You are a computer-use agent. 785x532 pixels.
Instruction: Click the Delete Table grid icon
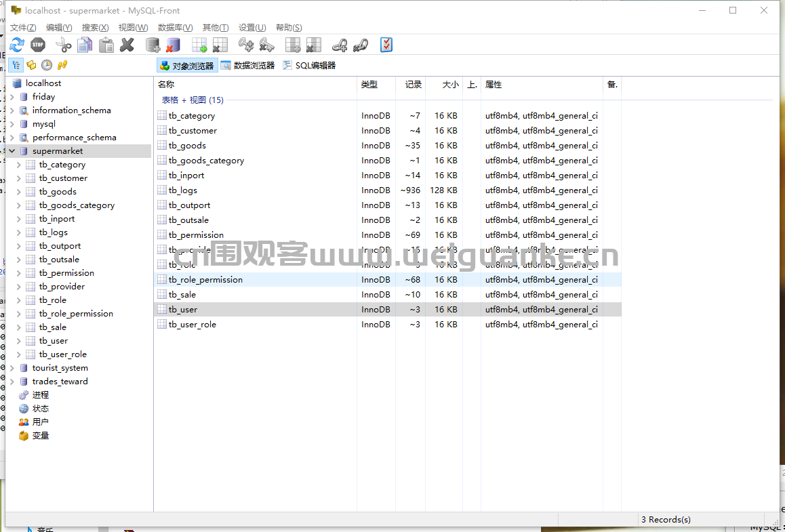point(220,45)
